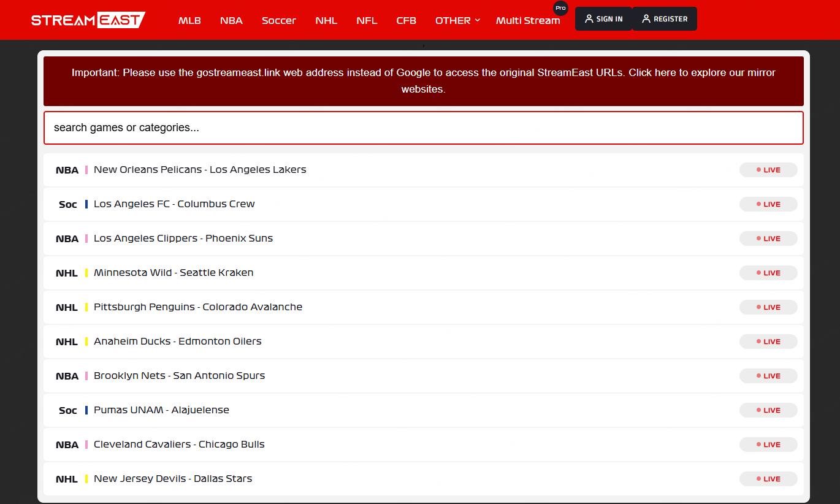This screenshot has height=504, width=840.
Task: Open Pittsburgh Penguins - Colorado Avalanche stream
Action: [x=198, y=307]
